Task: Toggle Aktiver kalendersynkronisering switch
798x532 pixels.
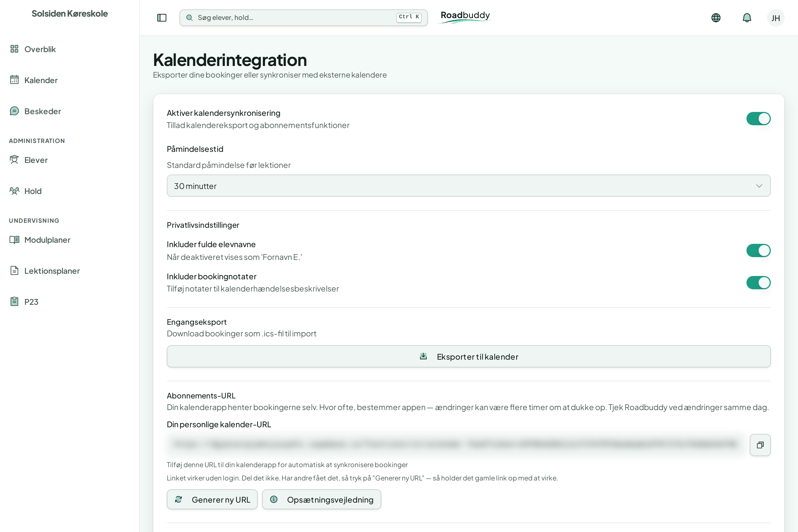Action: (758, 118)
